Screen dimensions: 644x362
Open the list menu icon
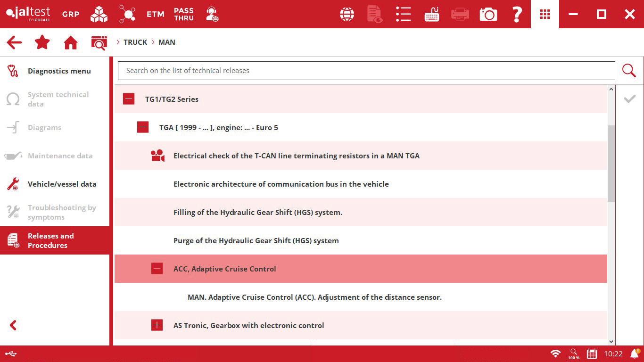click(x=404, y=14)
